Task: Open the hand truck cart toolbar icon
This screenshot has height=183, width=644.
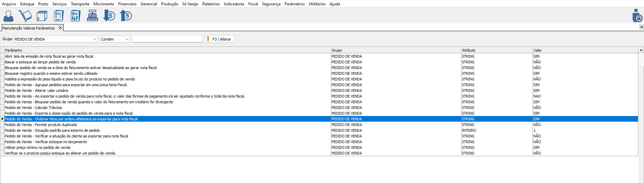Action: [25, 16]
